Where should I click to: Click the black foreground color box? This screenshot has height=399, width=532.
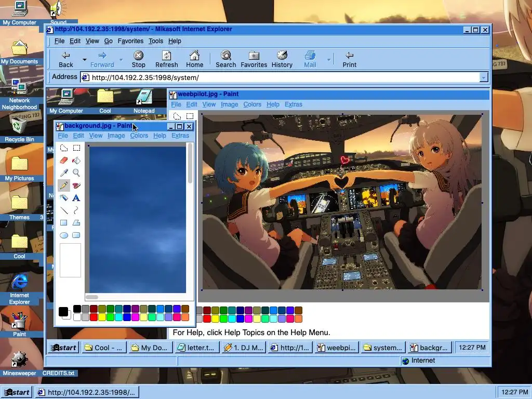tap(63, 312)
